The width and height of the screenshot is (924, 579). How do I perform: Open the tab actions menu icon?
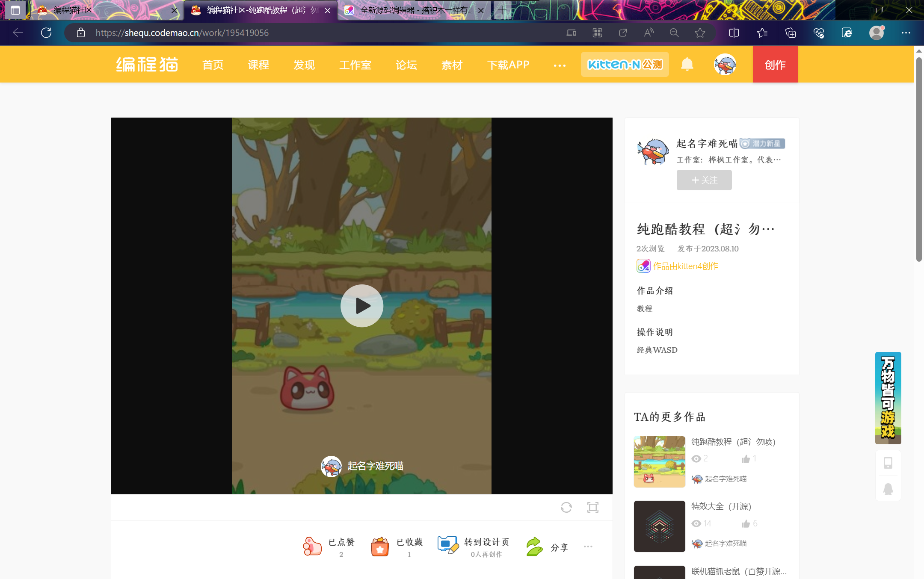click(15, 10)
